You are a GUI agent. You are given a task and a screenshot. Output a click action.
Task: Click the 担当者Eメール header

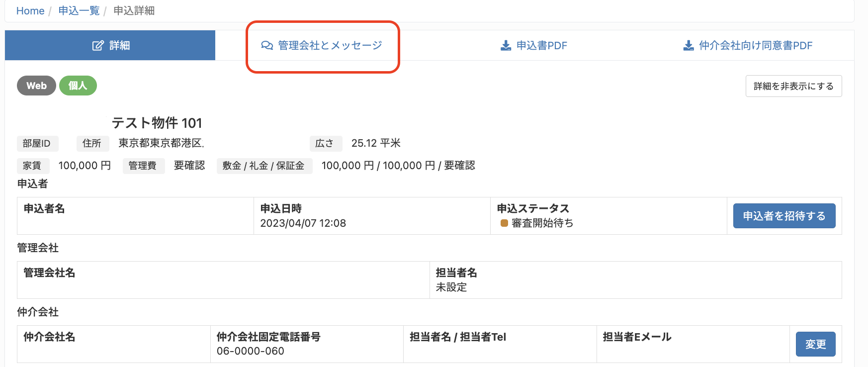point(637,337)
